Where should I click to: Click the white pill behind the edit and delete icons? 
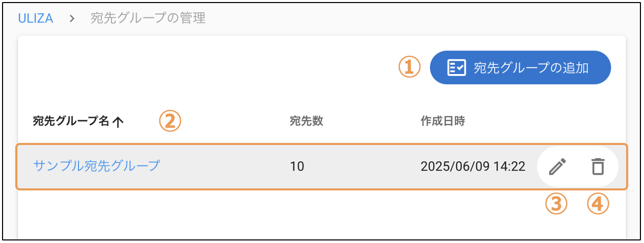click(577, 166)
